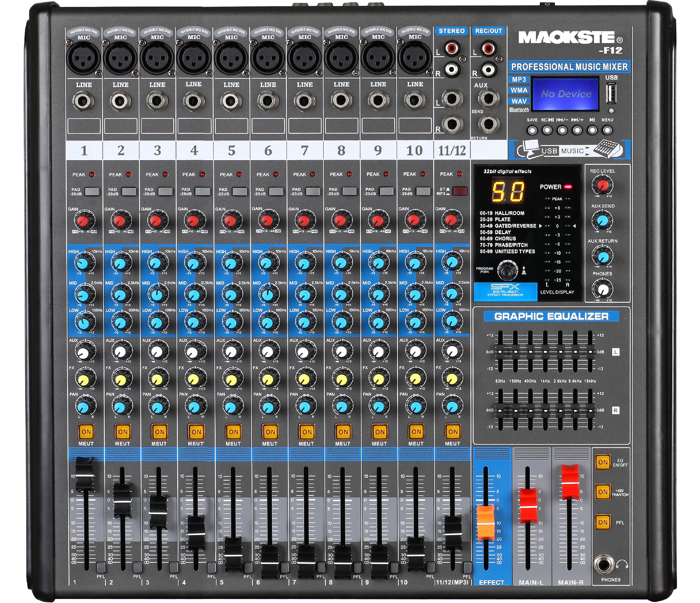This screenshot has width=700, height=603.
Task: Toggle channel 1 PAD -20dB switch
Action: click(92, 192)
